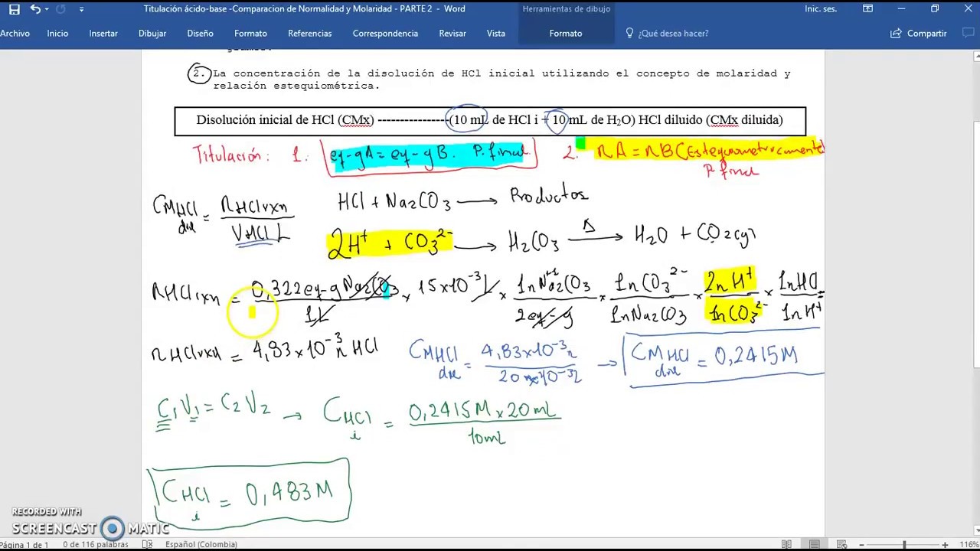This screenshot has width=980, height=551.
Task: Customize the Quick Access Toolbar
Action: click(82, 9)
